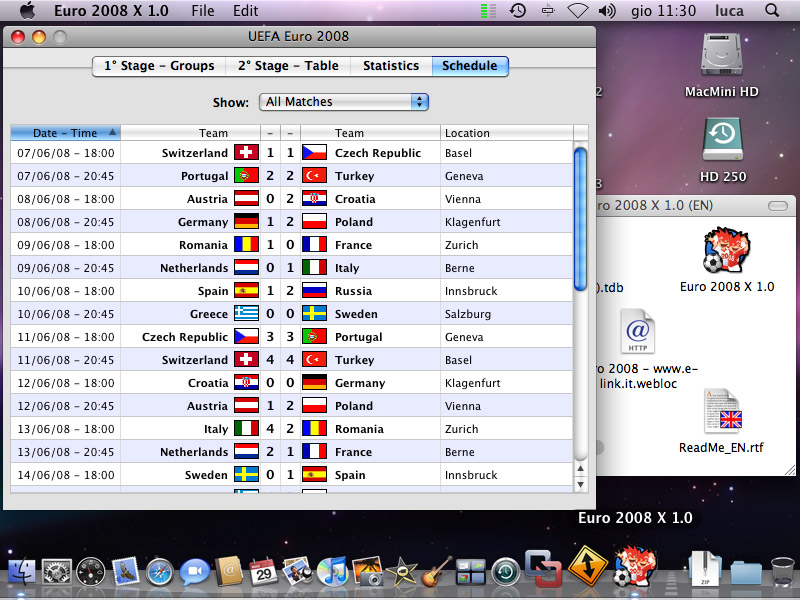Screen dimensions: 800x600
Task: Open iCal from the Dock
Action: click(263, 572)
